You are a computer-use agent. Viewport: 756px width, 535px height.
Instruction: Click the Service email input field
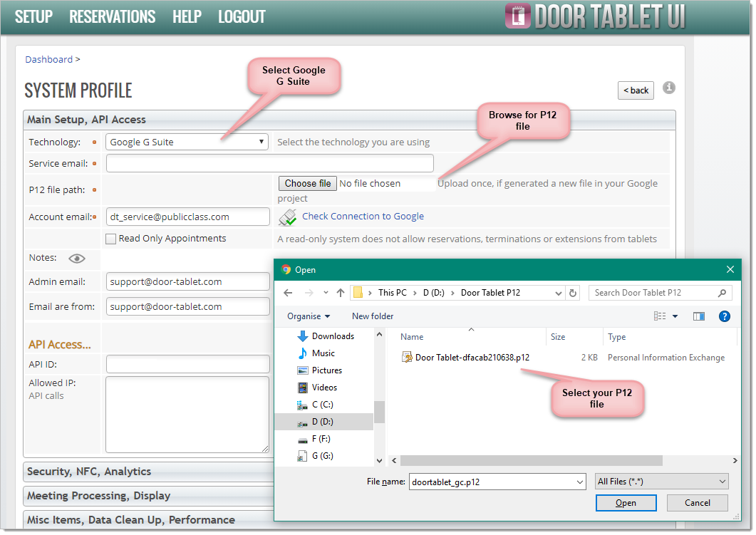click(x=269, y=164)
